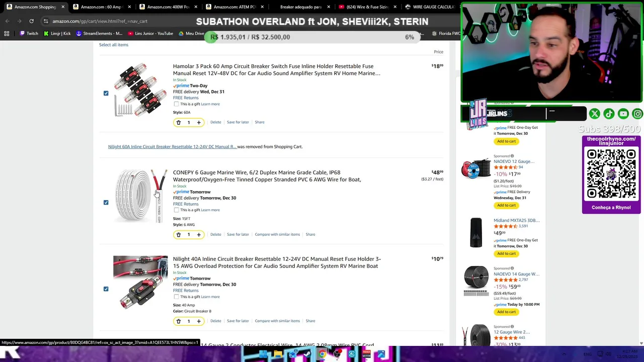
Task: Delete the Hamolar 60 Amp breaker
Action: [215, 122]
